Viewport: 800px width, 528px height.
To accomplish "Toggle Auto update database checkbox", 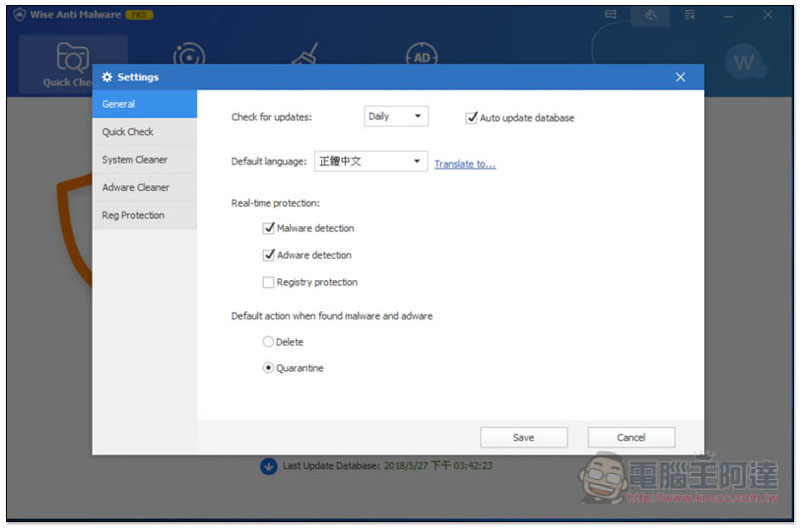I will (x=471, y=118).
